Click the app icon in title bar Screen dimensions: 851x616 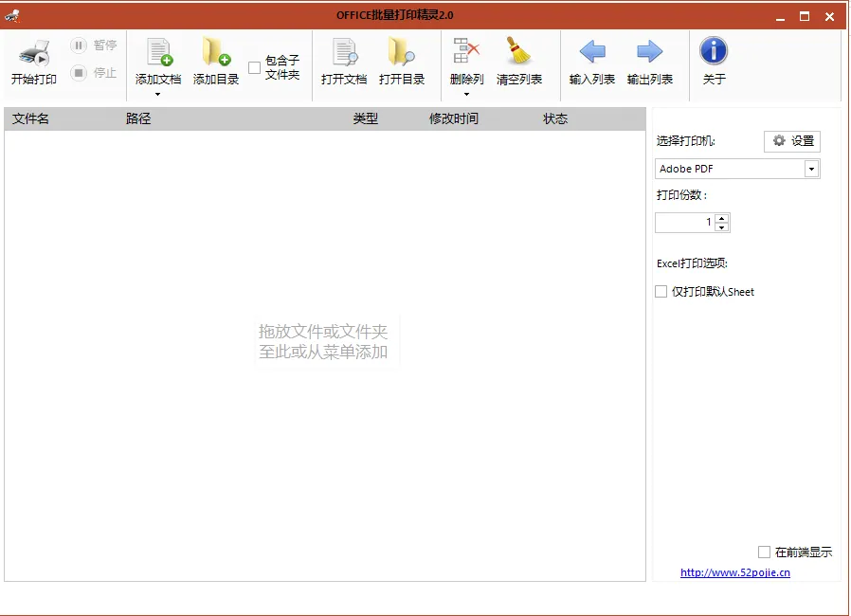point(12,16)
